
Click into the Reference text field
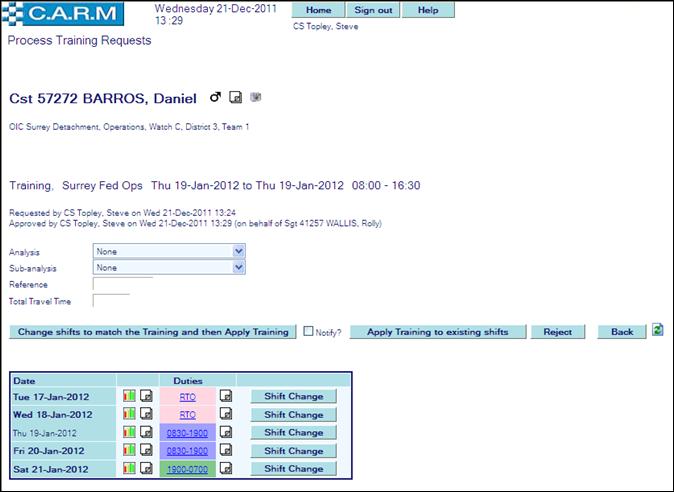click(x=121, y=284)
